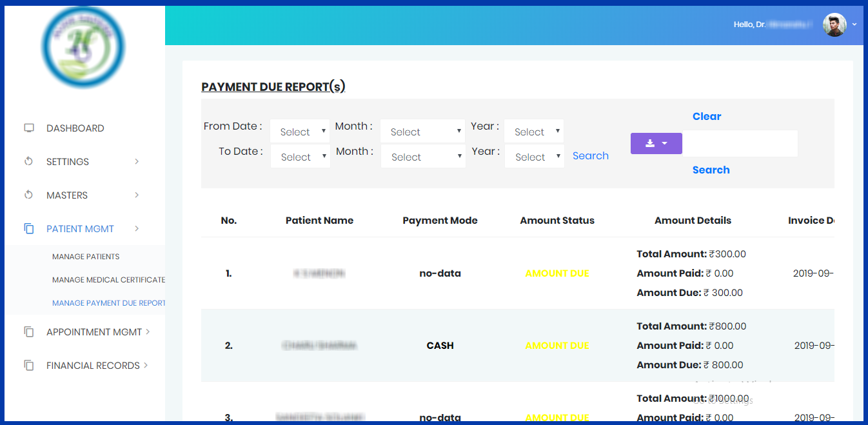868x425 pixels.
Task: Collapse the Patient Mgmt menu chevron
Action: [137, 228]
